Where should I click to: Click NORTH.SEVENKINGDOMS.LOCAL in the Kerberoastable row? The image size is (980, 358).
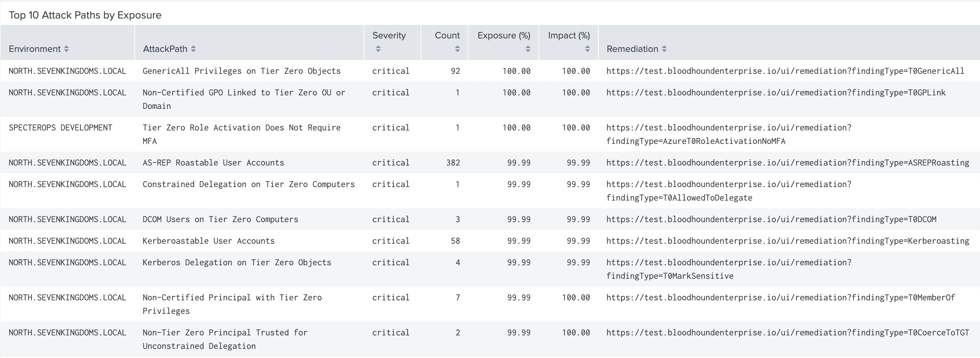pos(67,241)
